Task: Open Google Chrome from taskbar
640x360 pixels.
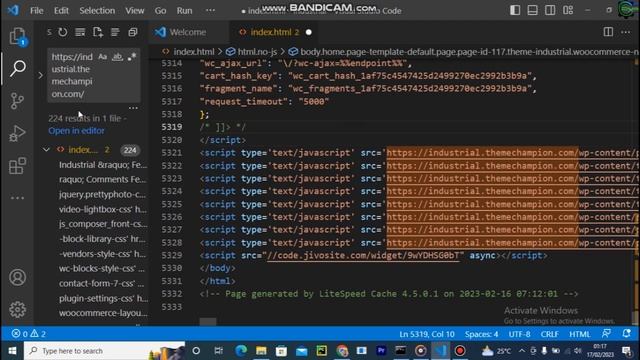Action: [342, 351]
